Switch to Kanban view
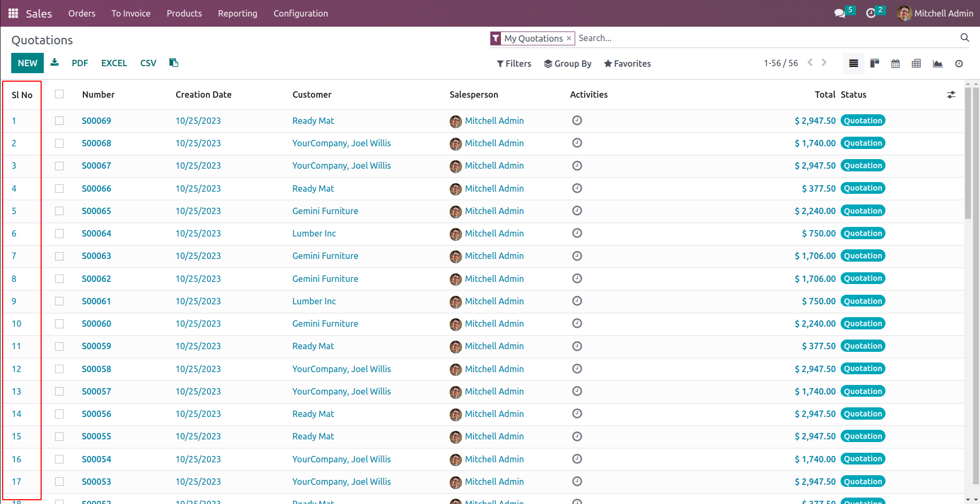Image resolution: width=980 pixels, height=504 pixels. pyautogui.click(x=875, y=64)
